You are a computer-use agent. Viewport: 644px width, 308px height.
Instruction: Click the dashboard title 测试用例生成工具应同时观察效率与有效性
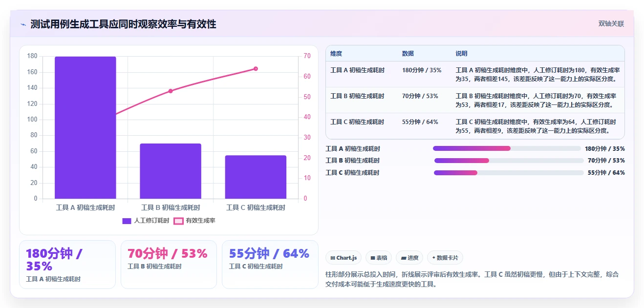coord(123,24)
